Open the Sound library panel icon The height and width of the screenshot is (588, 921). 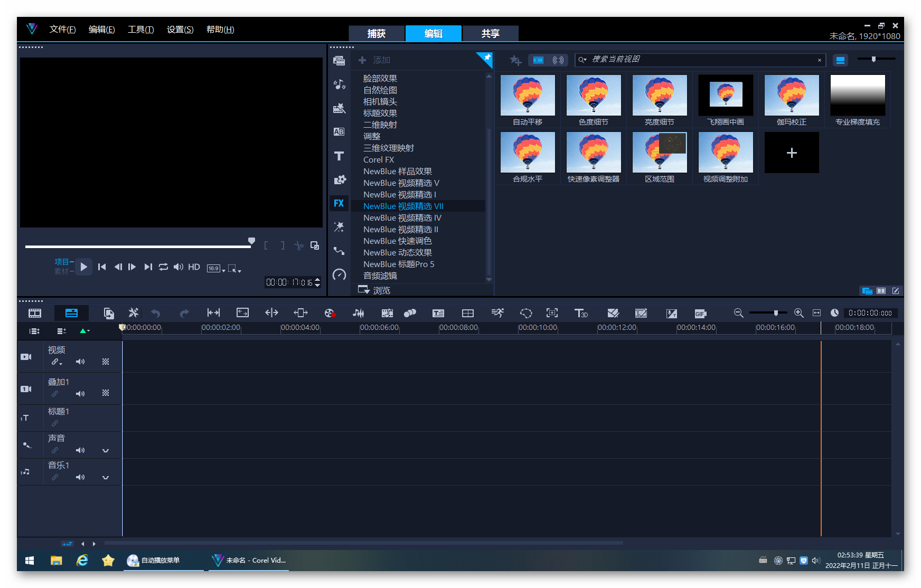[x=339, y=84]
